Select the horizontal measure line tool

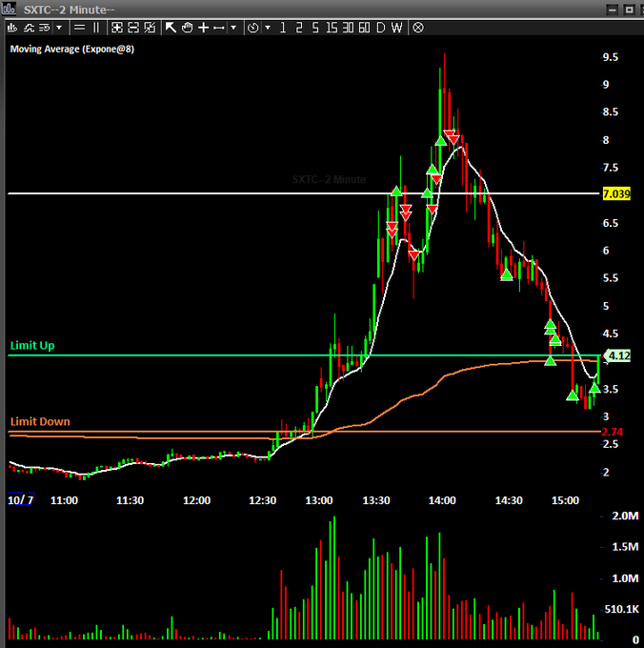point(219,28)
